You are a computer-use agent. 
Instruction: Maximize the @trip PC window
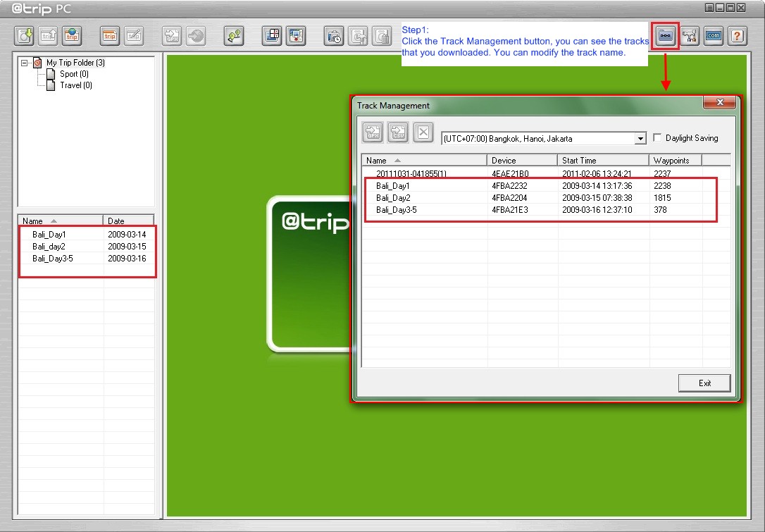[x=730, y=7]
